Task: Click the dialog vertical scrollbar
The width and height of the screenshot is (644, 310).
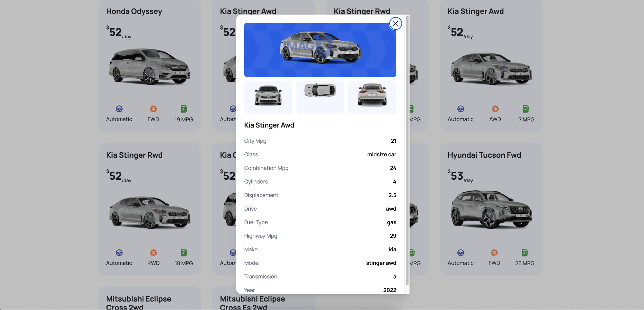Action: [x=407, y=150]
